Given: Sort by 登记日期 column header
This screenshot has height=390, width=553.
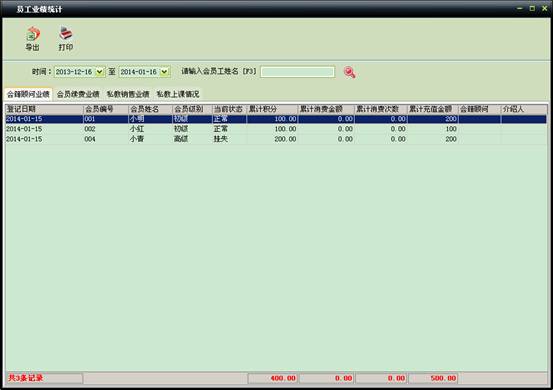Looking at the screenshot, I should click(44, 109).
